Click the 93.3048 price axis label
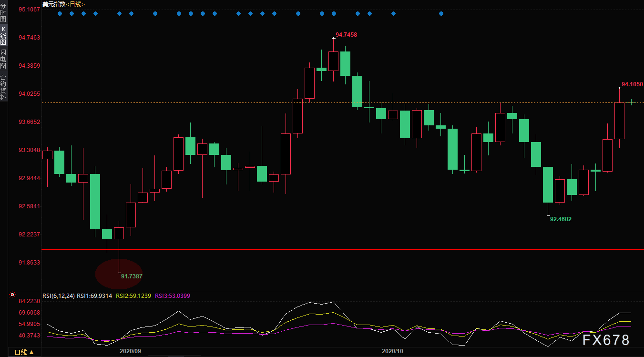This screenshot has width=644, height=357. tap(29, 150)
